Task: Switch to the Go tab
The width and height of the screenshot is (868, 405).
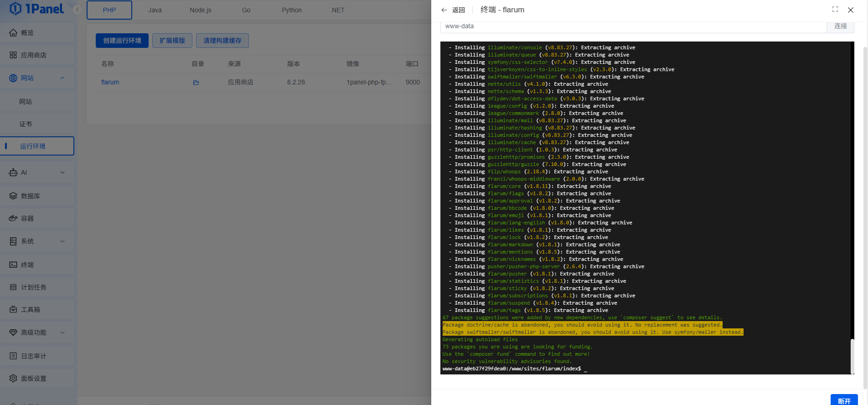Action: (x=246, y=10)
